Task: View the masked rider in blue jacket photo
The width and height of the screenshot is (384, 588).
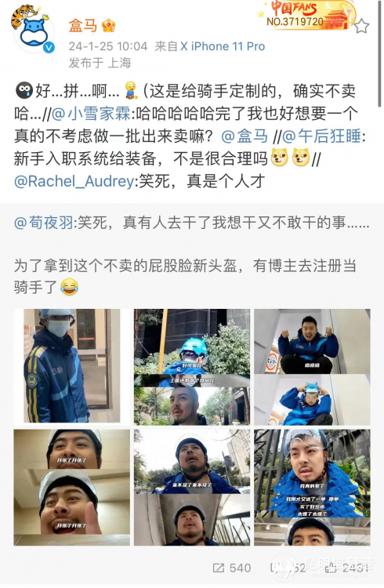Action: click(x=71, y=366)
